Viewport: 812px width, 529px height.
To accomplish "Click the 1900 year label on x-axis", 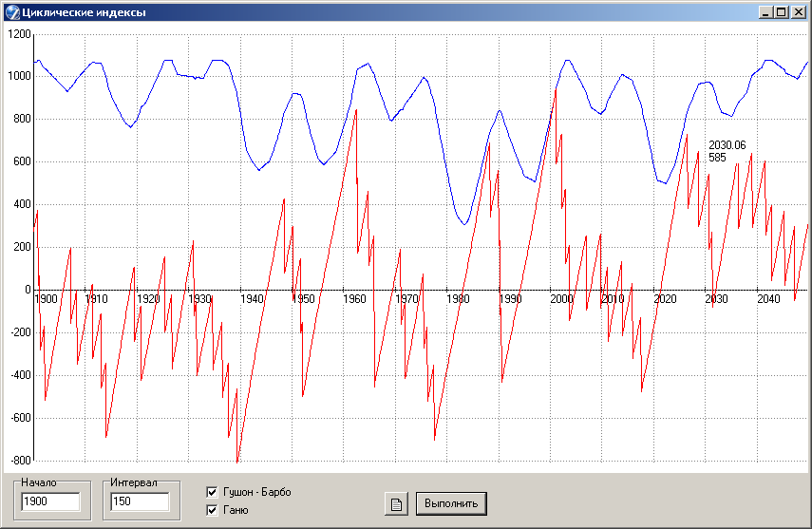I will point(46,299).
